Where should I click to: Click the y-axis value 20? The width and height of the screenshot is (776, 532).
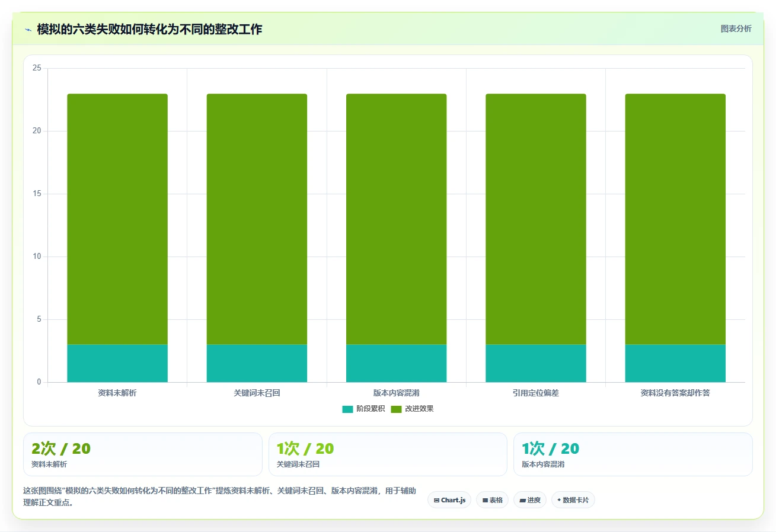(37, 131)
